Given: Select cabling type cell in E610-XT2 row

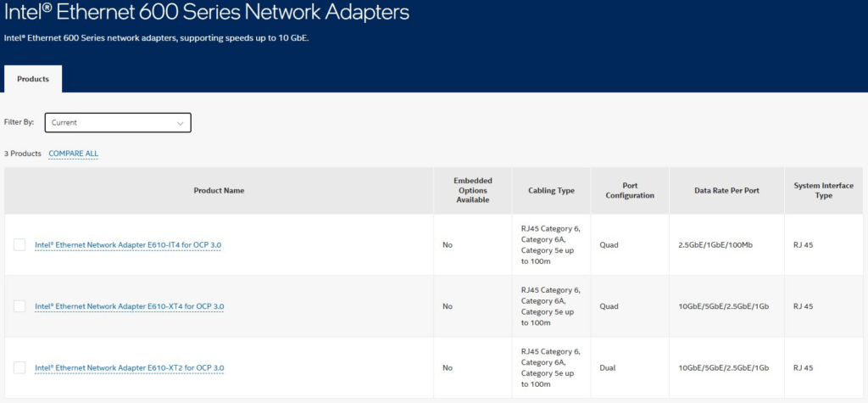Looking at the screenshot, I should [551, 367].
